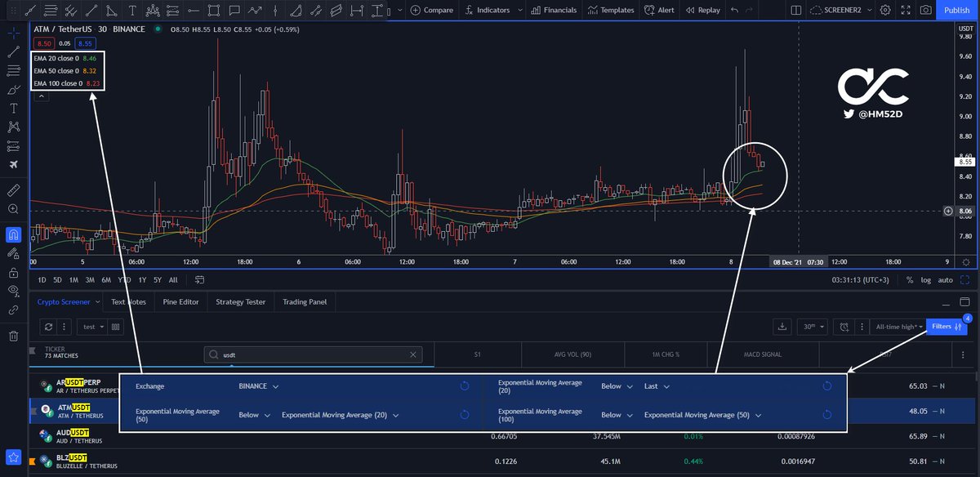Viewport: 980px width, 477px height.
Task: Open the BINANCE exchange dropdown
Action: point(259,386)
